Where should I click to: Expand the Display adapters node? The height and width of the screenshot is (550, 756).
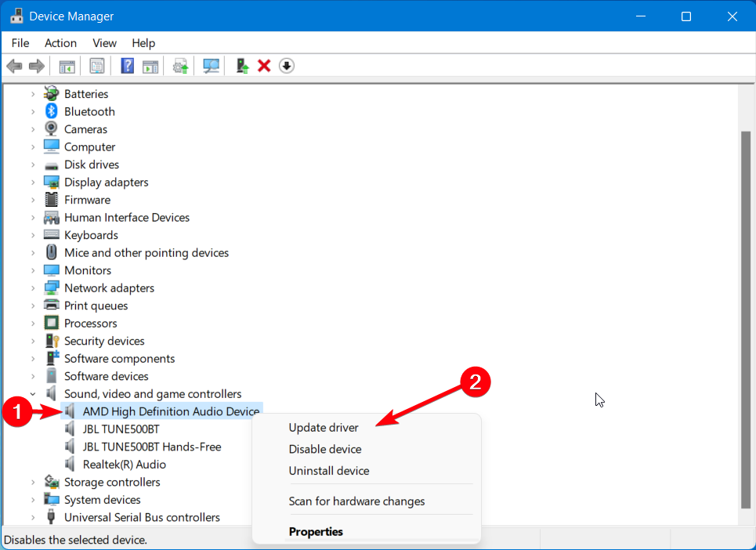click(33, 183)
